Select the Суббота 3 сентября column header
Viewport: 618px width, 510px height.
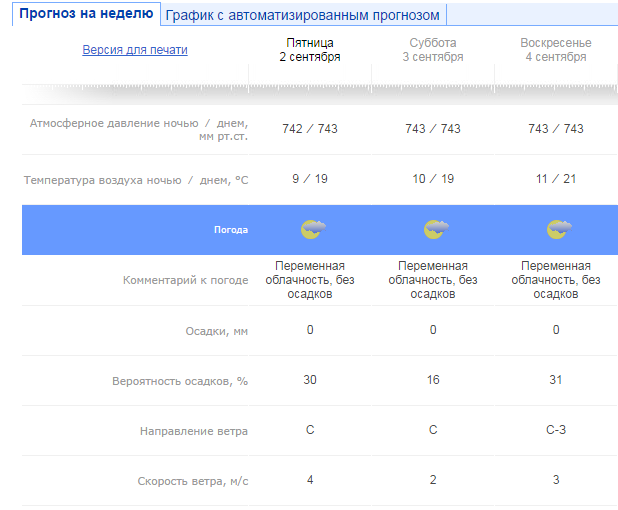pos(433,50)
